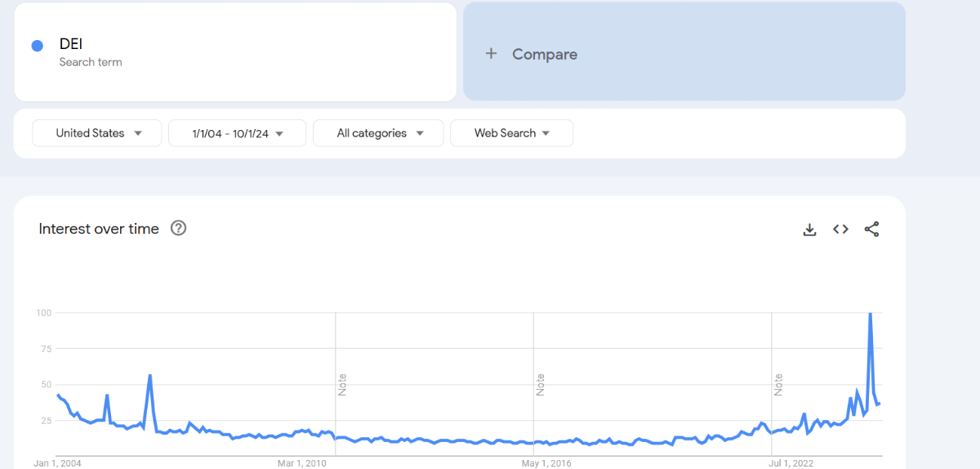
Task: Open the All categories dropdown
Action: (x=378, y=133)
